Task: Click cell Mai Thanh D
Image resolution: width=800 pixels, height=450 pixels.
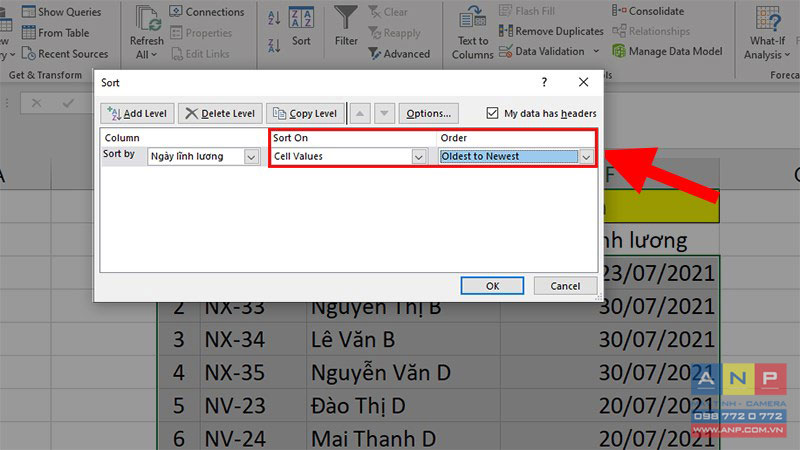Action: pyautogui.click(x=403, y=439)
